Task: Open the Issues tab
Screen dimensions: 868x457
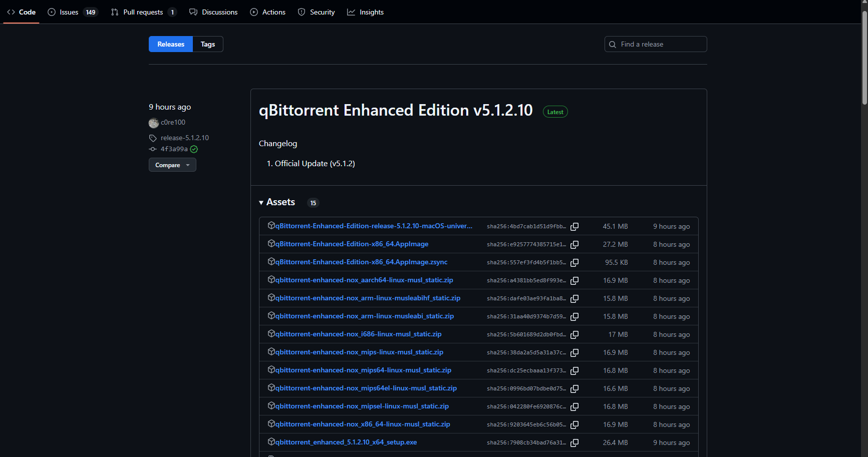Action: click(x=73, y=12)
